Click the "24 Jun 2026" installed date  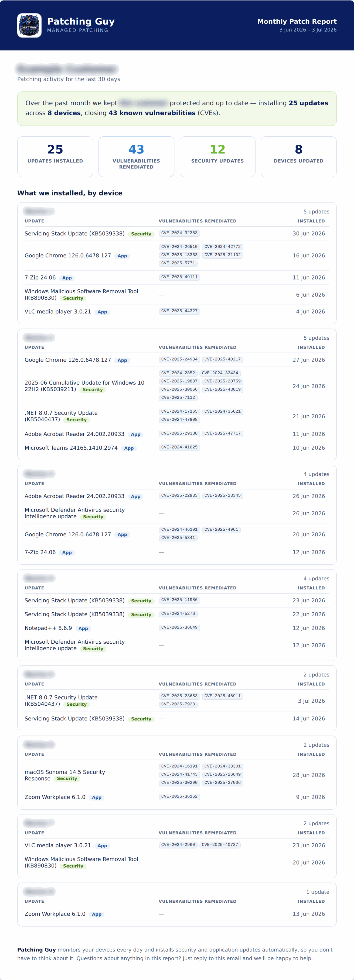[309, 386]
